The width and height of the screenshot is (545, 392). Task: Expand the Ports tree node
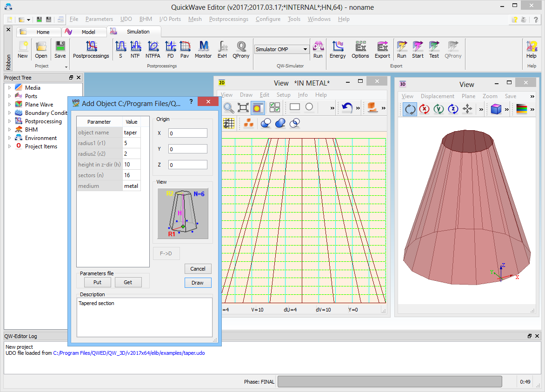[x=9, y=96]
